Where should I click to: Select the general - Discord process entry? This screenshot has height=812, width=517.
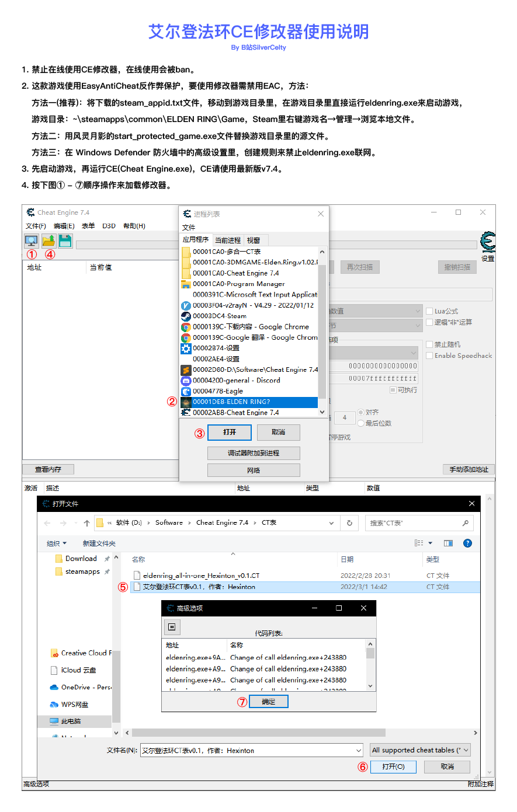pyautogui.click(x=249, y=380)
